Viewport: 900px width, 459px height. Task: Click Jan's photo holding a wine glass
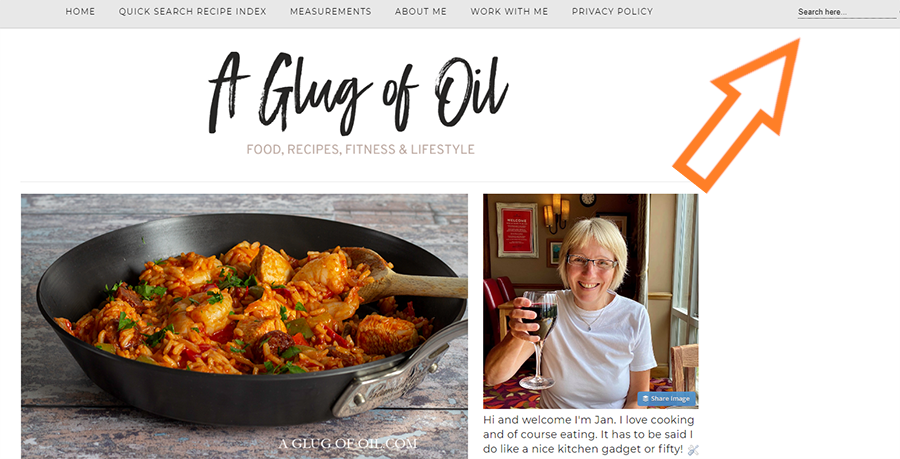[591, 301]
